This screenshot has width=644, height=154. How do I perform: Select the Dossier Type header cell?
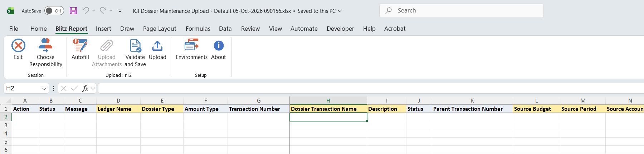162,109
